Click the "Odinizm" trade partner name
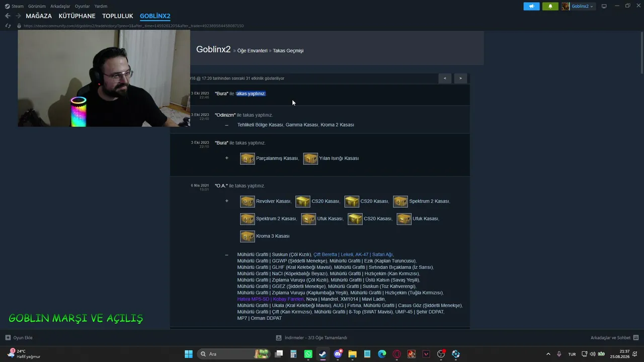Screen dimensions: 644x362 225,115
